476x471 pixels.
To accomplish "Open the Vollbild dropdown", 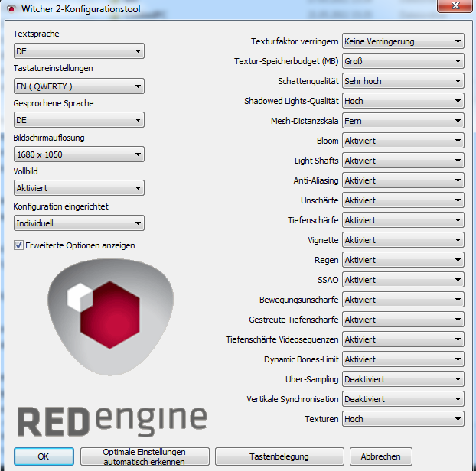I will pos(79,188).
